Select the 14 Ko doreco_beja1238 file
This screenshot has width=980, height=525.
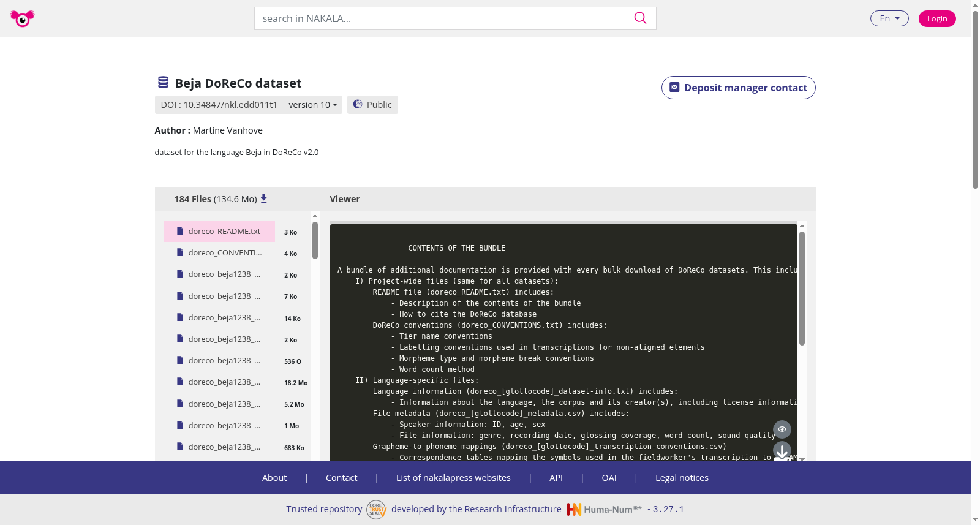click(219, 317)
